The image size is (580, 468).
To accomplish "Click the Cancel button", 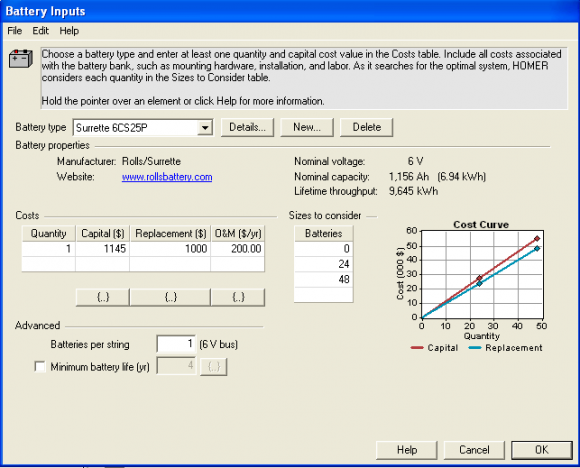I will (x=474, y=450).
